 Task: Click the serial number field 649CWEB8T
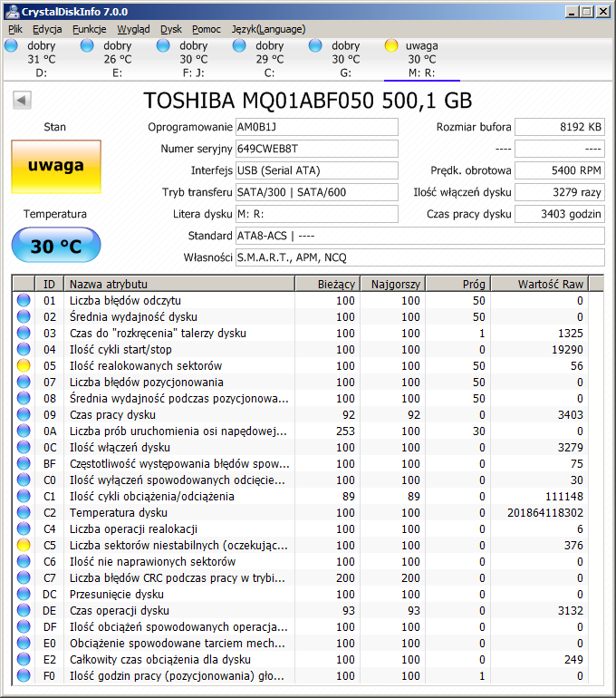click(x=317, y=149)
